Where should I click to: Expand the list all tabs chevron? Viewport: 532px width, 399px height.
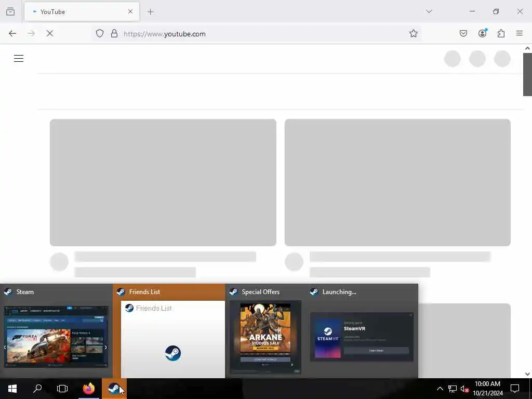(x=429, y=11)
